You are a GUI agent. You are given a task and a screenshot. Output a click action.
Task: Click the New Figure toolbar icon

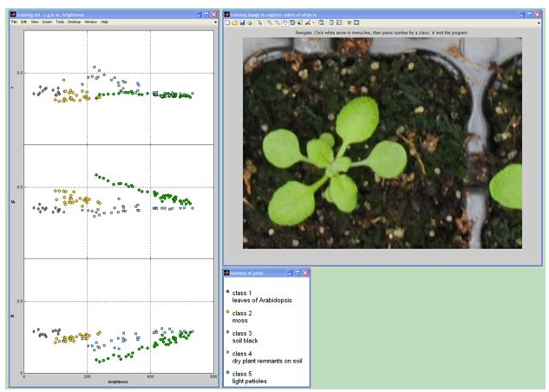tap(228, 23)
